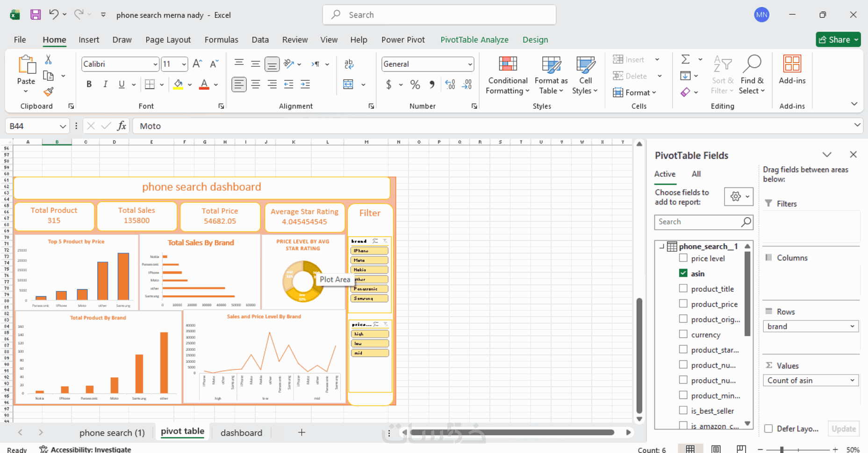Viewport: 868px width, 453px height.
Task: Undo the last action
Action: click(54, 14)
